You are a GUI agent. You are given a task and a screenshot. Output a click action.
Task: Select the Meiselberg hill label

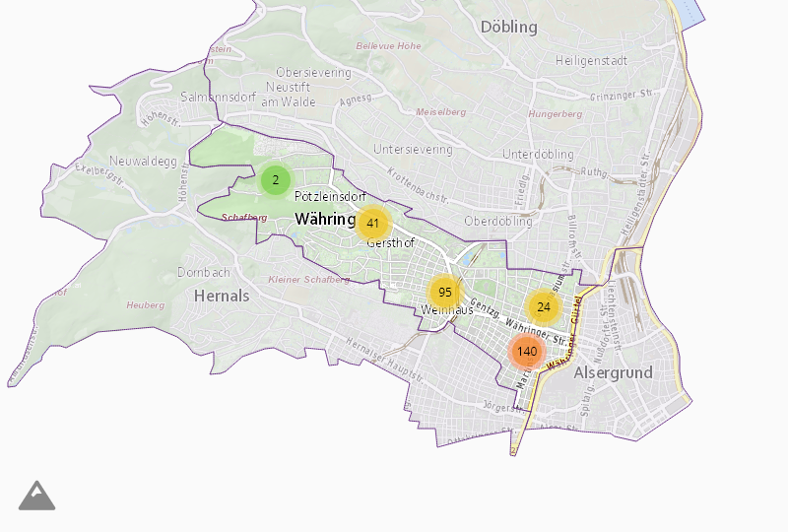[x=440, y=112]
